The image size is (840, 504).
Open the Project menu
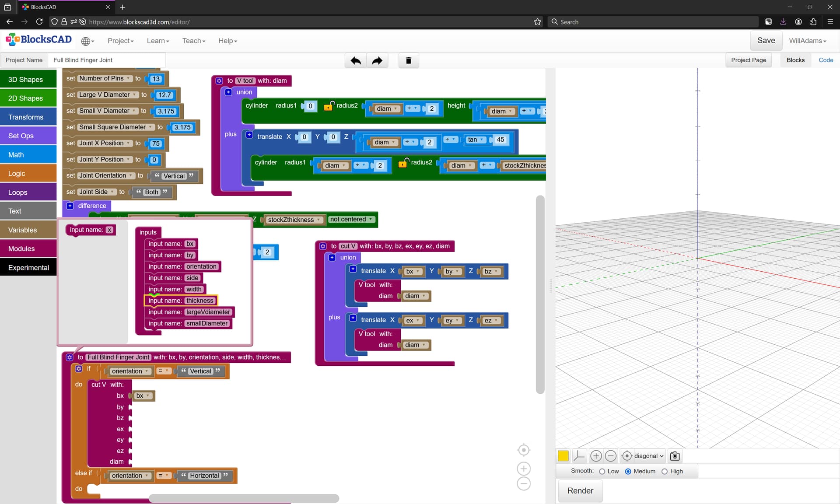click(120, 41)
